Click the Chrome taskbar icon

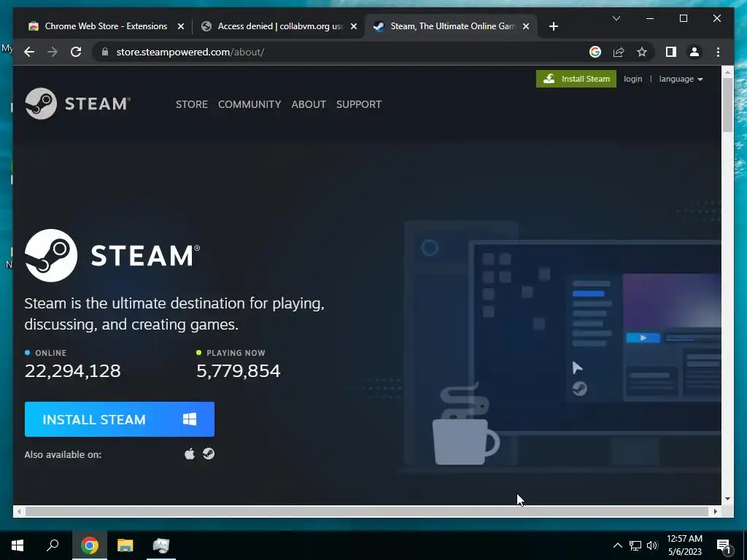tap(90, 545)
